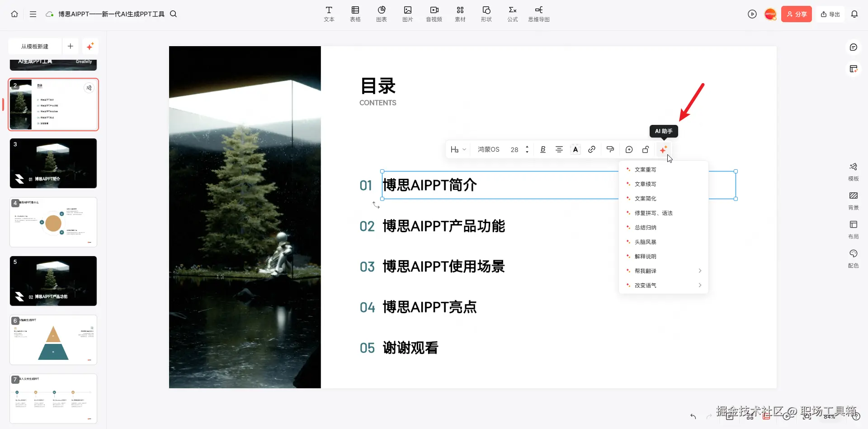Select slide 3 thumbnail
Image resolution: width=868 pixels, height=429 pixels.
[53, 163]
